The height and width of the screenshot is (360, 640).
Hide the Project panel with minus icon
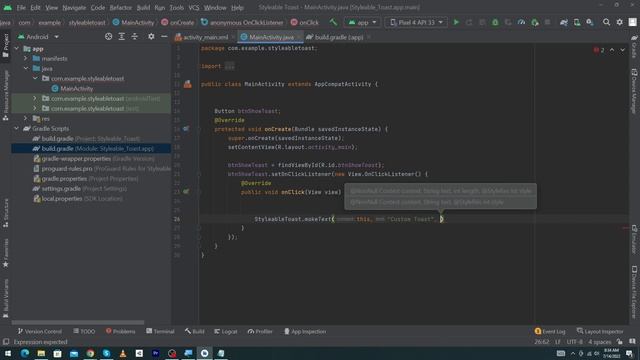click(x=164, y=37)
